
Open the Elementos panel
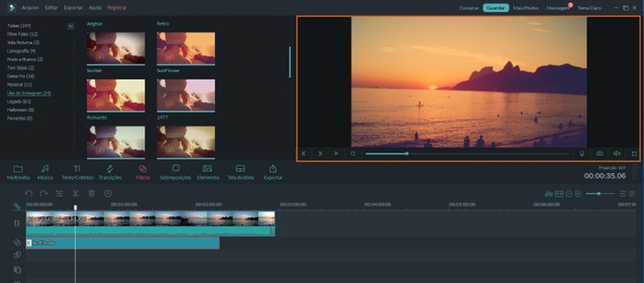click(207, 172)
